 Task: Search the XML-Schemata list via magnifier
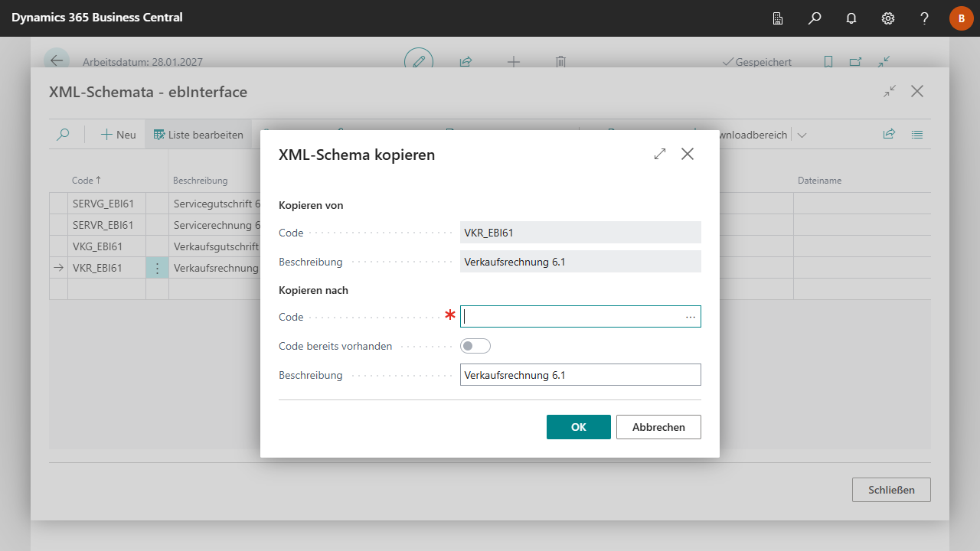[x=63, y=135]
